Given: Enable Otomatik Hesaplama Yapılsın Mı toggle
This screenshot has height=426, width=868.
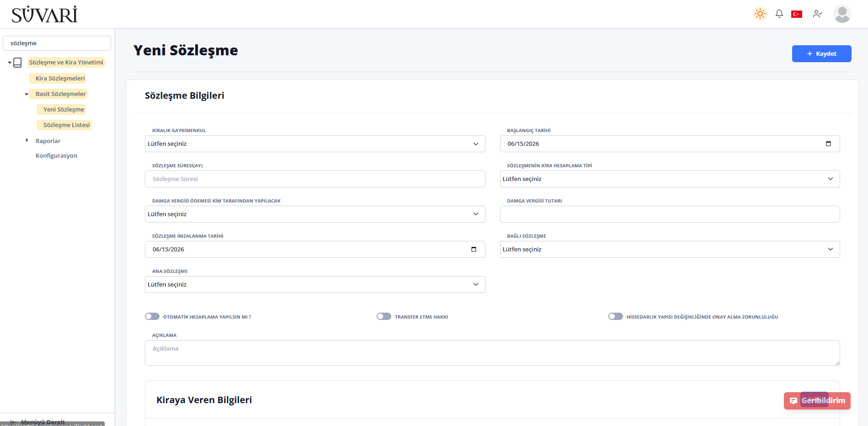Looking at the screenshot, I should click(x=152, y=316).
